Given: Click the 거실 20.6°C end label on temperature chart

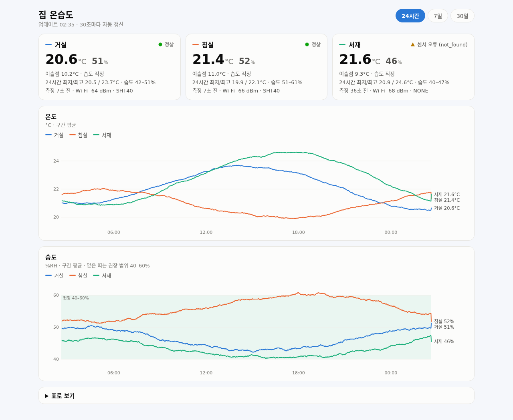Looking at the screenshot, I should click(x=447, y=208).
